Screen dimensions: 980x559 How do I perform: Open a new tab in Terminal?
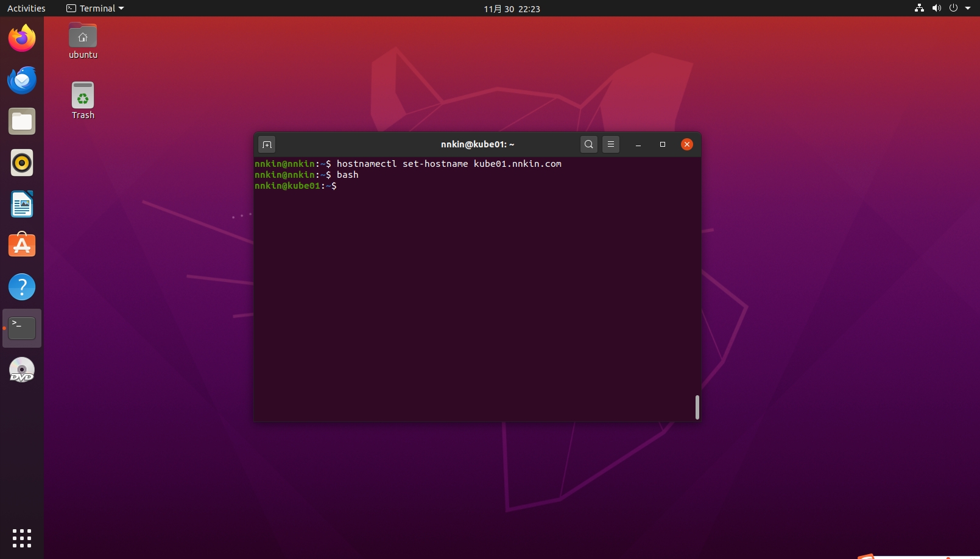click(266, 144)
